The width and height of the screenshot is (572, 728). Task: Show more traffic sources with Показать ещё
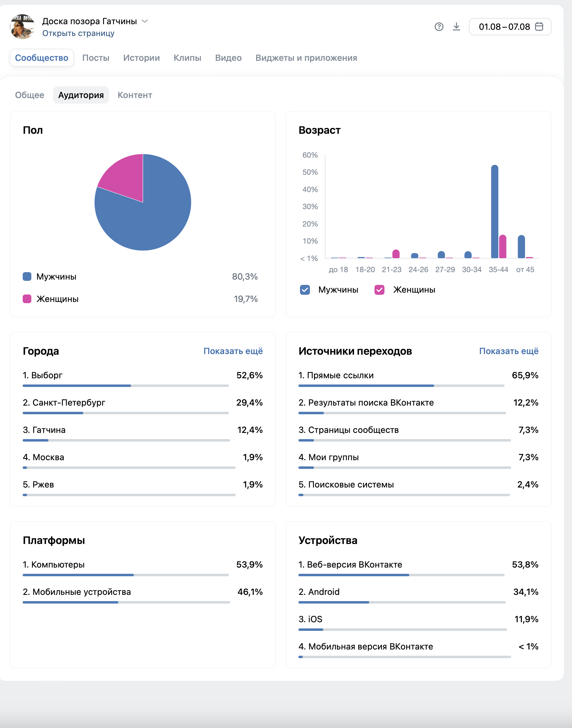point(509,351)
